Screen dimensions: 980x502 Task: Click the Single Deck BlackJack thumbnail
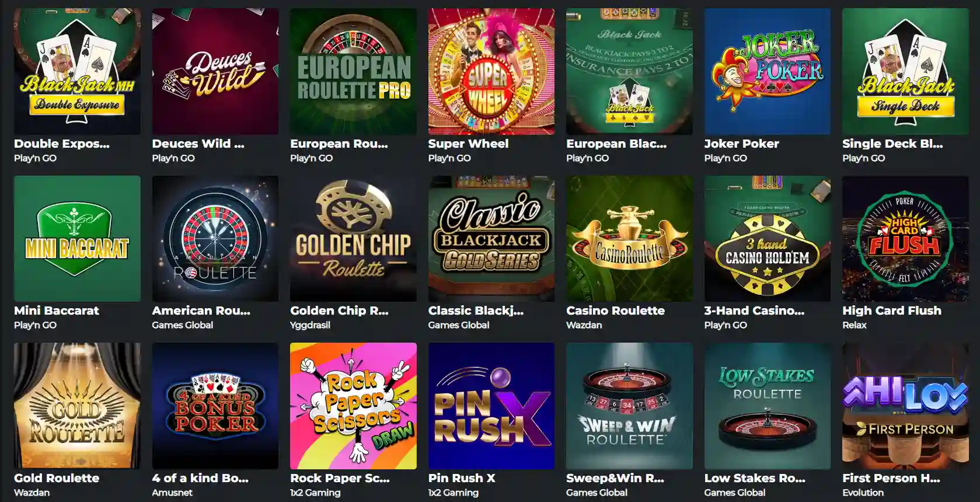[x=905, y=71]
